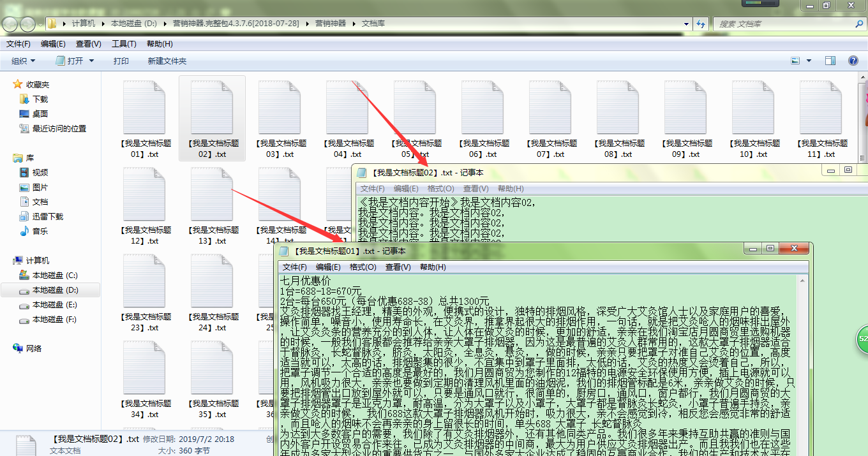This screenshot has height=456, width=868.
Task: Open 工具(T) menu in Explorer
Action: 123,44
